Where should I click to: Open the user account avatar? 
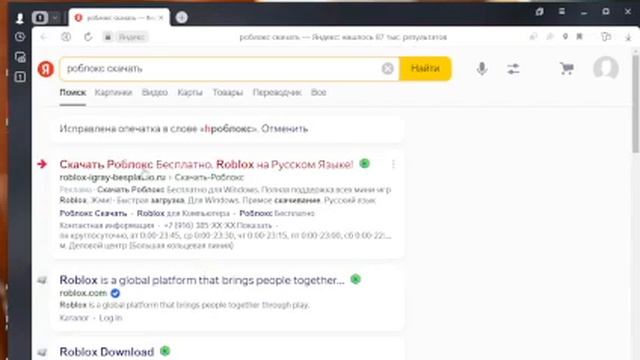[x=606, y=68]
